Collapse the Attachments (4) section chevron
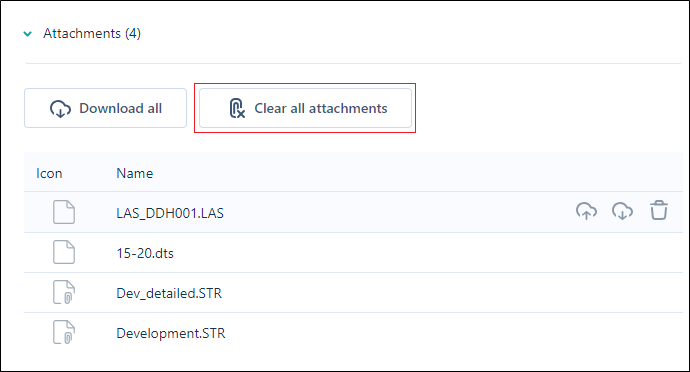This screenshot has width=690, height=372. (x=28, y=34)
